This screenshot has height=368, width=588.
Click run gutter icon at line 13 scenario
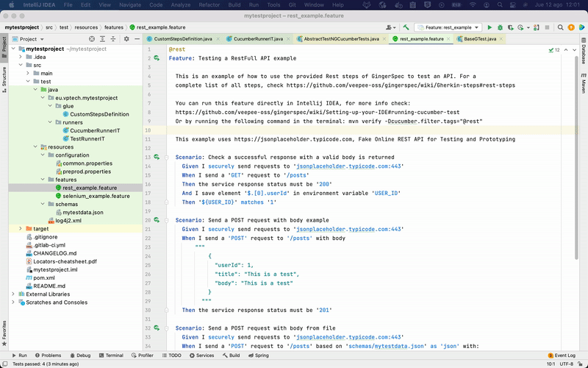(x=157, y=158)
